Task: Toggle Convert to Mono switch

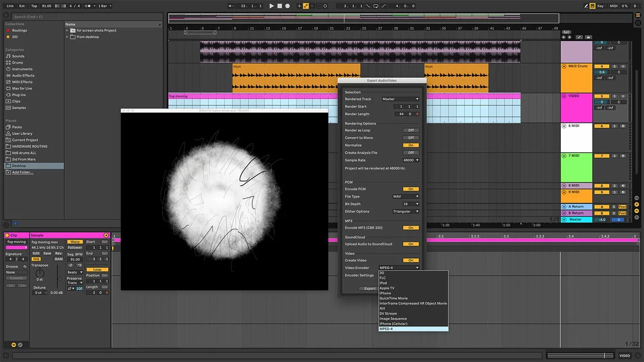Action: tap(411, 138)
